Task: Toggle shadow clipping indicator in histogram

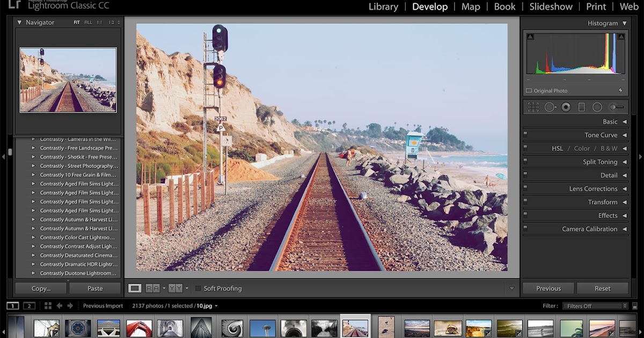Action: [x=530, y=36]
